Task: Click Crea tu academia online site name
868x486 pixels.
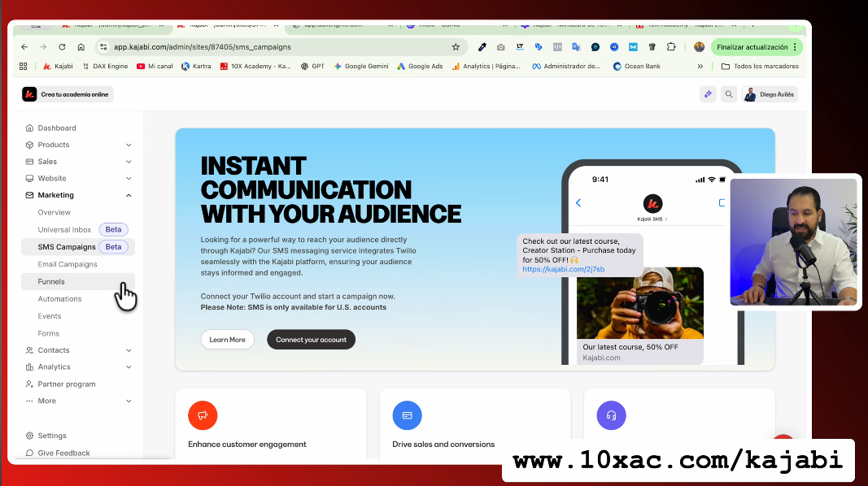Action: 75,94
